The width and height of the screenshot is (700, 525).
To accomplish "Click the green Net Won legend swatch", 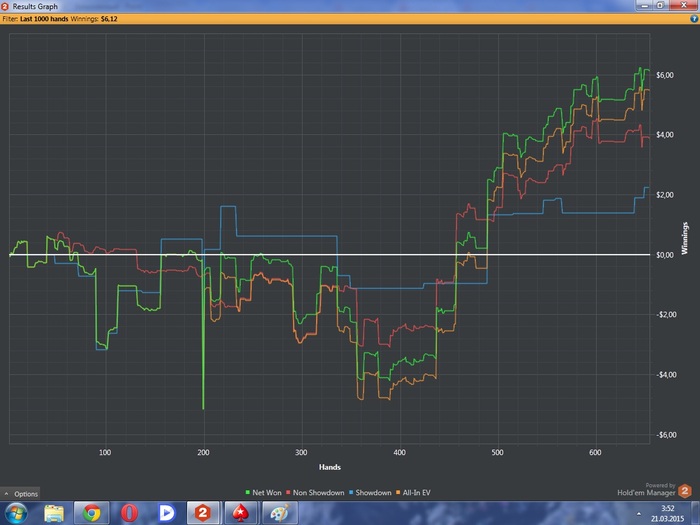I will tap(248, 492).
